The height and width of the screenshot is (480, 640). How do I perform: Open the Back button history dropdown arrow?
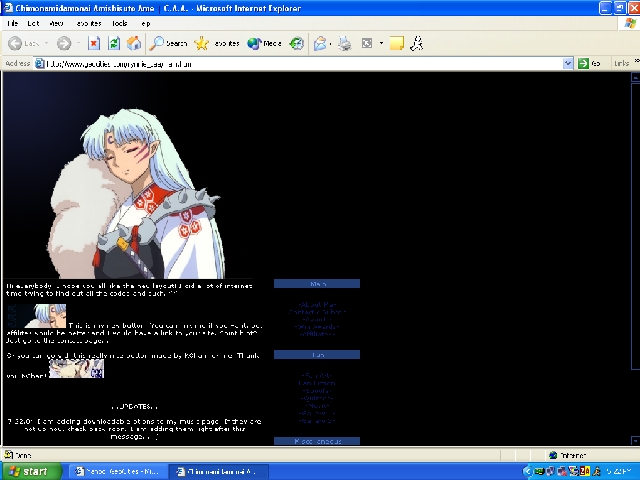coord(46,43)
